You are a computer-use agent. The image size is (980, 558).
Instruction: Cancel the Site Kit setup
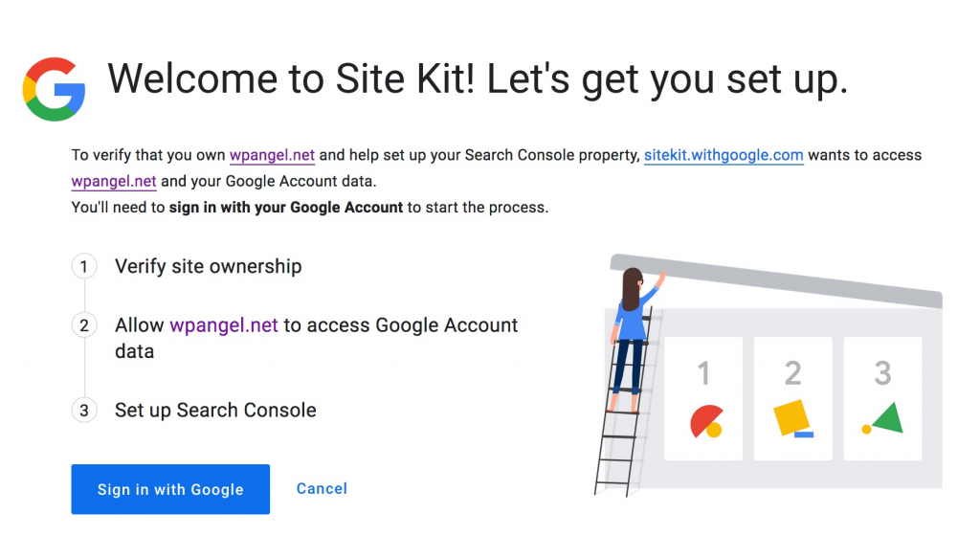point(322,489)
